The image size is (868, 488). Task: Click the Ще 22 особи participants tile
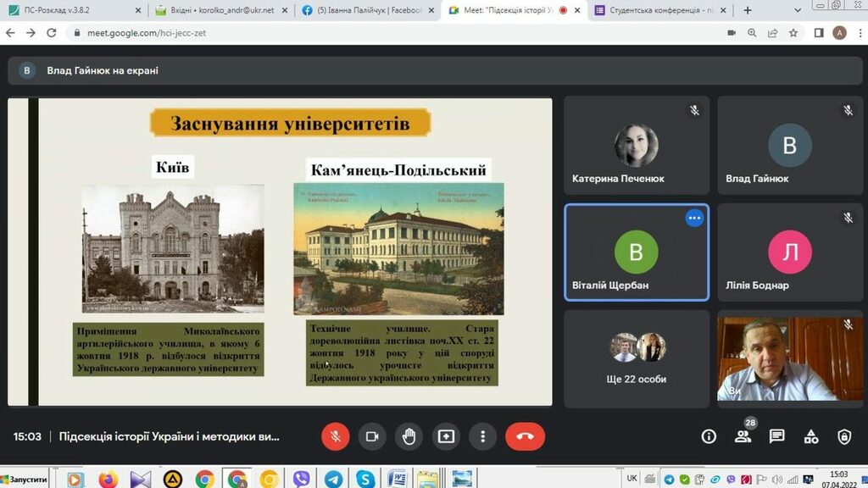tap(637, 358)
